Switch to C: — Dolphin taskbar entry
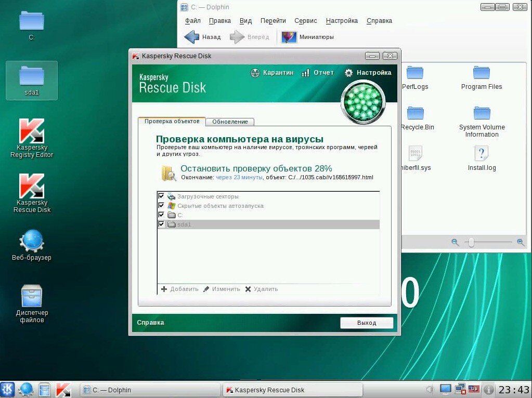532x398 pixels. [149, 390]
